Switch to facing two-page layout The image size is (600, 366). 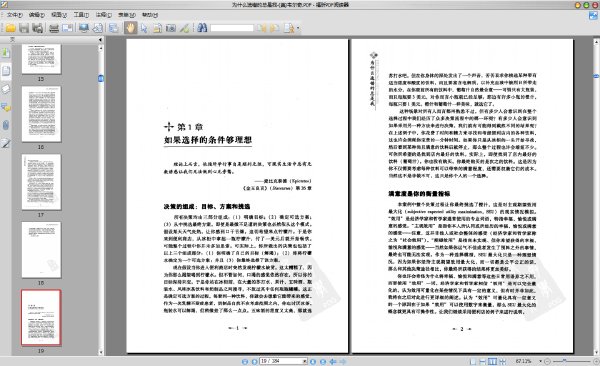point(493,361)
